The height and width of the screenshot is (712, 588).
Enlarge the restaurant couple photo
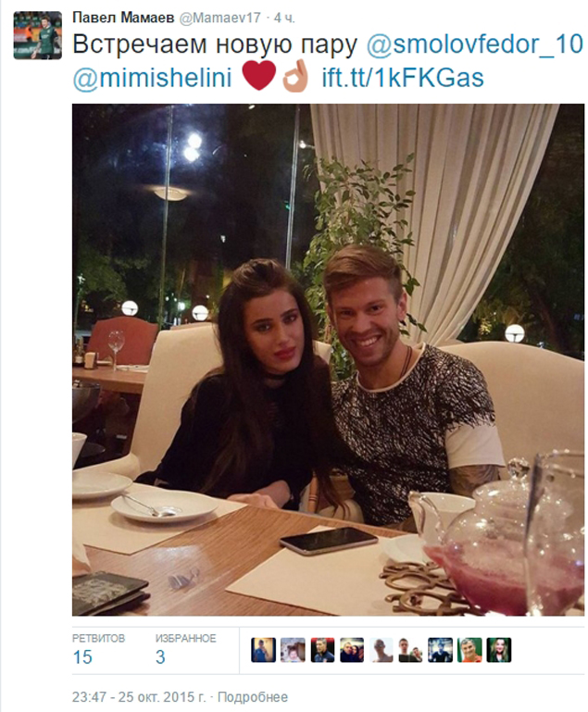coord(328,359)
